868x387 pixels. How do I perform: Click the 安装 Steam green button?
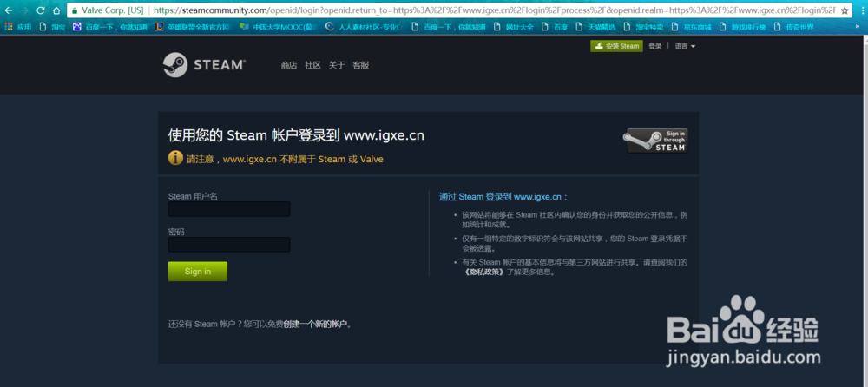pyautogui.click(x=616, y=46)
